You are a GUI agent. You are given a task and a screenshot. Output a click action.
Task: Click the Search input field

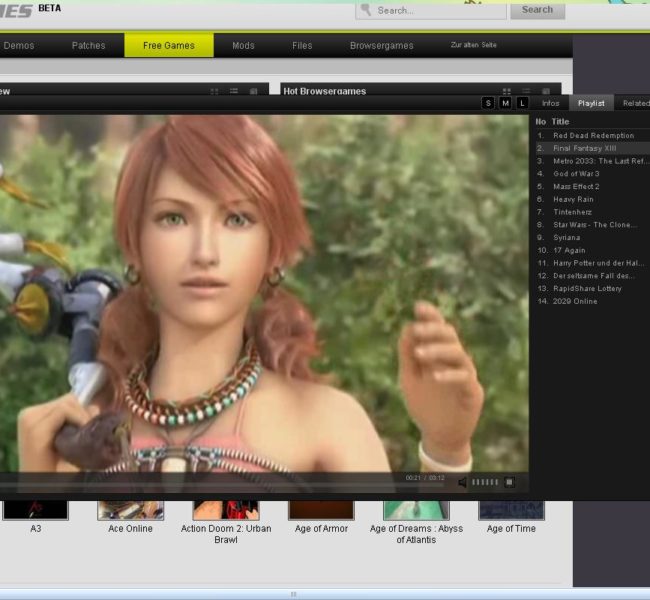point(431,11)
